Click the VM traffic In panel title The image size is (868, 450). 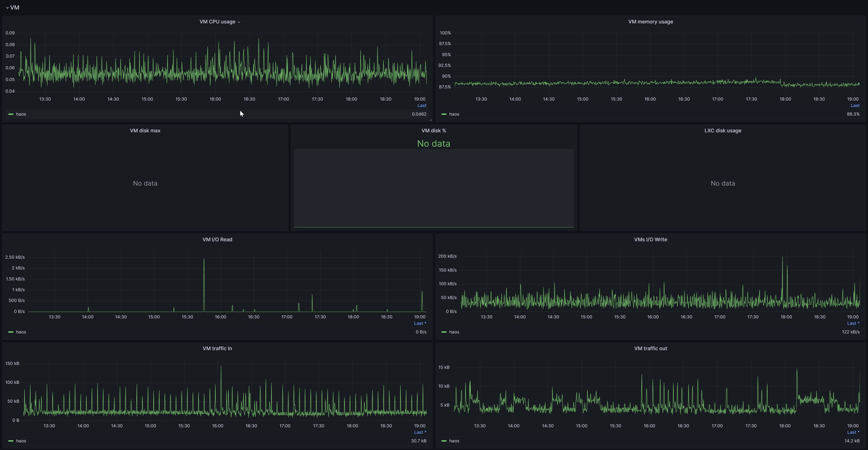pyautogui.click(x=217, y=348)
